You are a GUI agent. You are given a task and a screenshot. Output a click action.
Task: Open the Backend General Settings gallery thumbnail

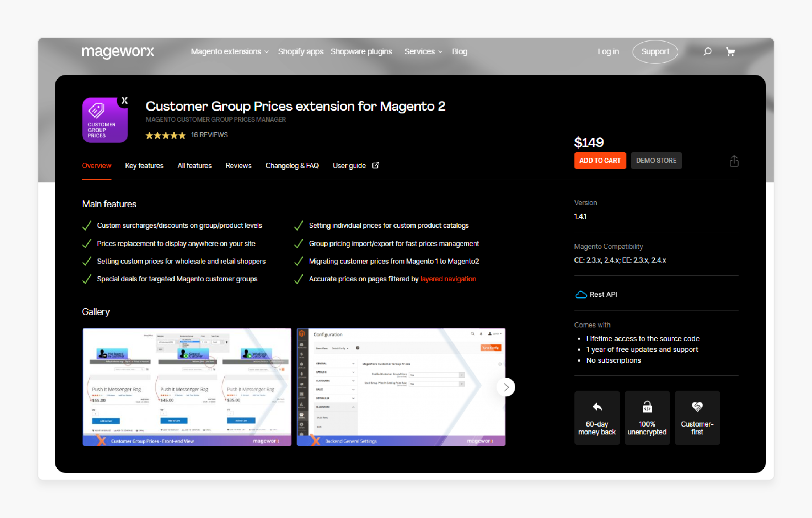pyautogui.click(x=401, y=387)
